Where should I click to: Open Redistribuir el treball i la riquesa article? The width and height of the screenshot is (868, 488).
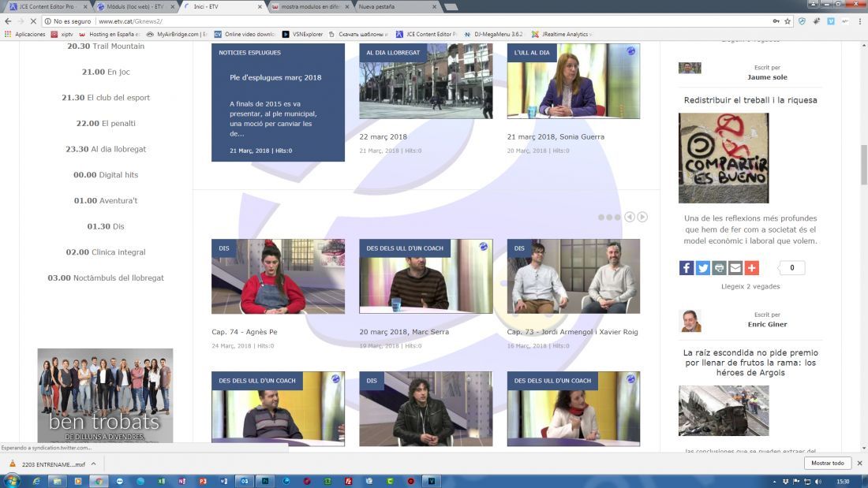click(750, 100)
